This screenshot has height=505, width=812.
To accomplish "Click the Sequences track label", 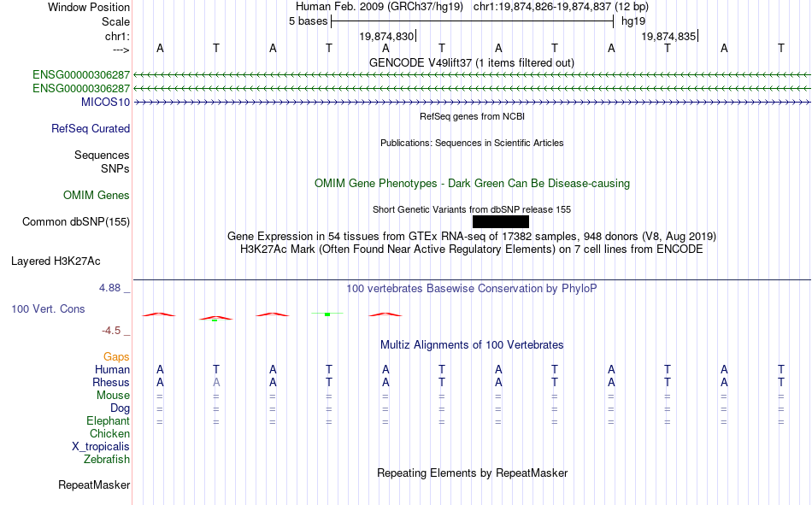I will tap(102, 155).
